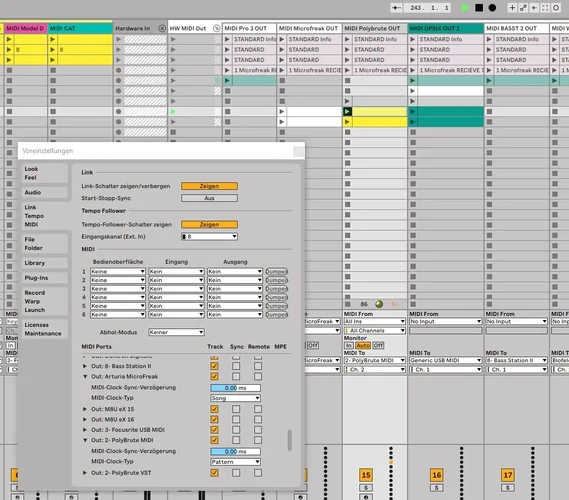Open Abhol-Modus Keiner dropdown
Viewport: 569px width, 500px height.
[x=176, y=332]
